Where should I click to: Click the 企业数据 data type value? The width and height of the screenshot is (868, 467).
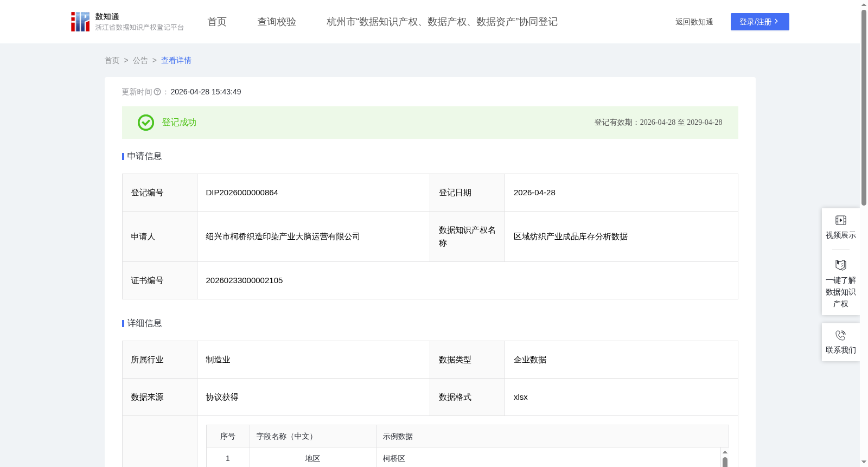(x=530, y=360)
